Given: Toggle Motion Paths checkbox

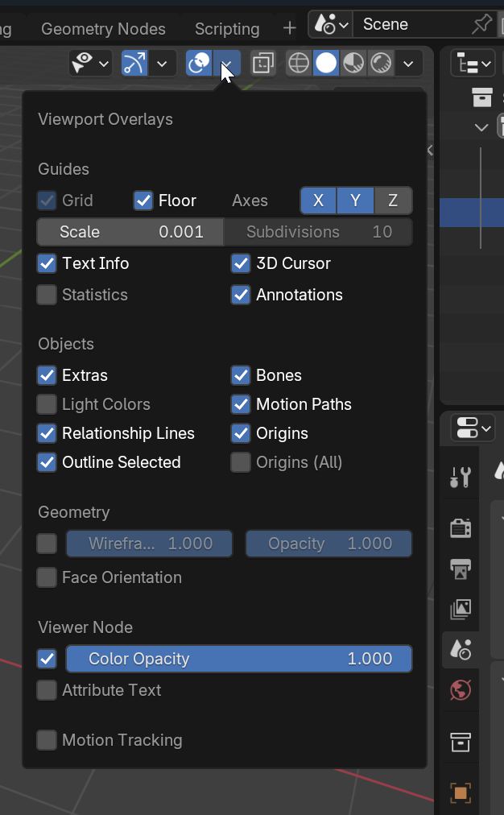Looking at the screenshot, I should click(x=241, y=404).
